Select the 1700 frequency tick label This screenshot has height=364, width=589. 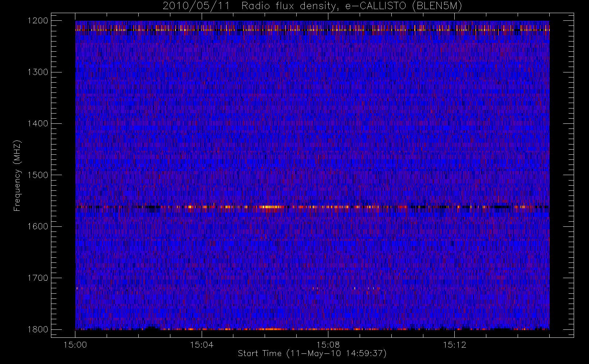pyautogui.click(x=38, y=278)
